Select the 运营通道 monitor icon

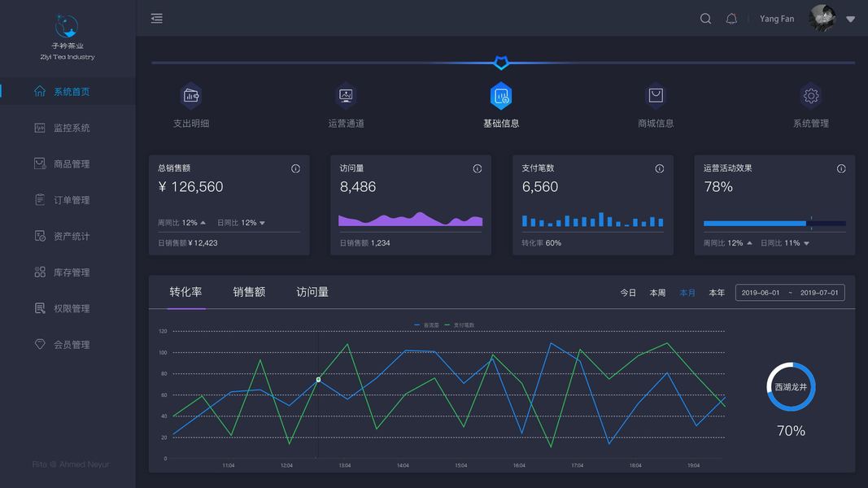[x=346, y=96]
